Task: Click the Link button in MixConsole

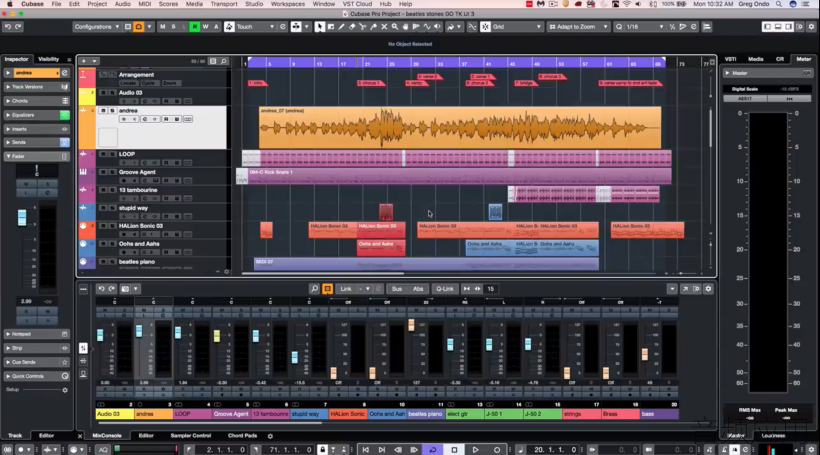Action: [x=346, y=289]
